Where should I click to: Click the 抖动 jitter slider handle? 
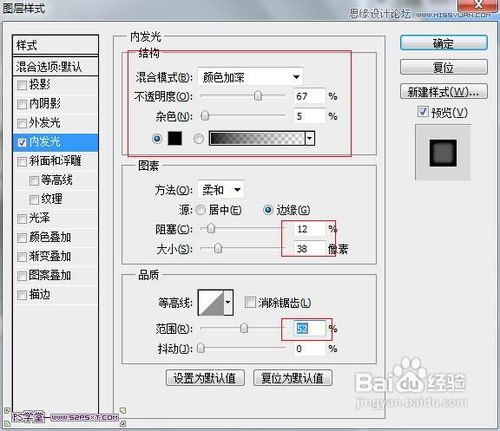coord(200,348)
